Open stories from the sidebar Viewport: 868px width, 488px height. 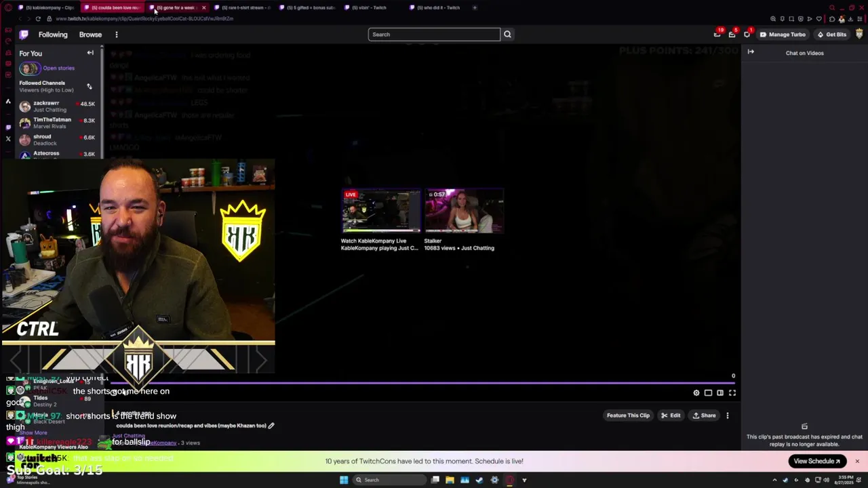point(47,68)
